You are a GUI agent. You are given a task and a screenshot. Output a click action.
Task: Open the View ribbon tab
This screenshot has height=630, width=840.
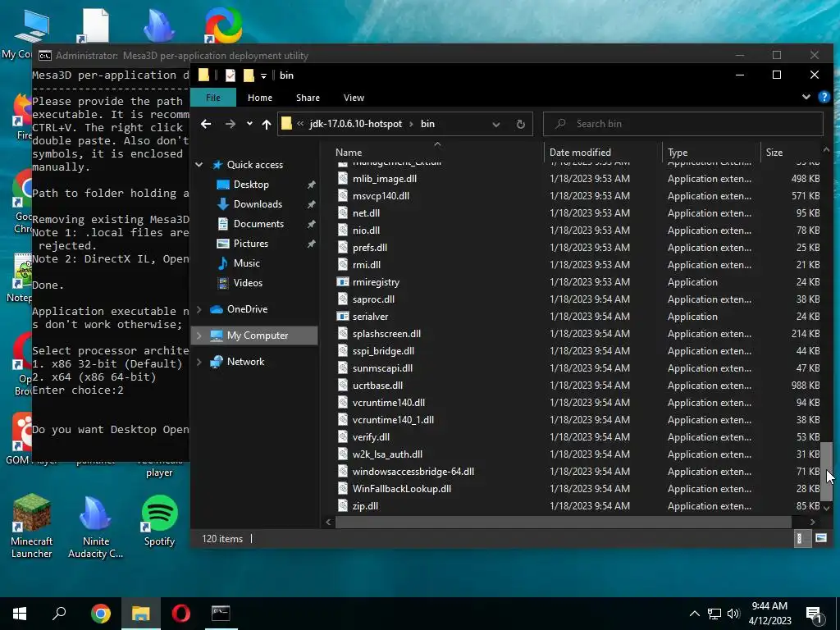coord(354,98)
